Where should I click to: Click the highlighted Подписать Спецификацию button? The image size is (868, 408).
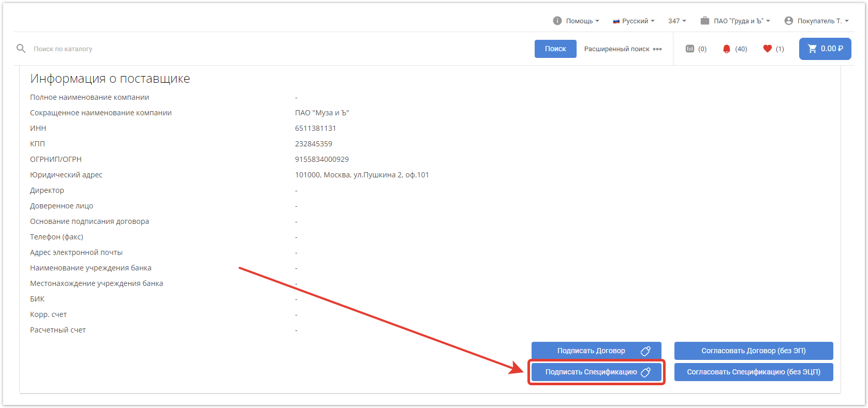point(596,372)
